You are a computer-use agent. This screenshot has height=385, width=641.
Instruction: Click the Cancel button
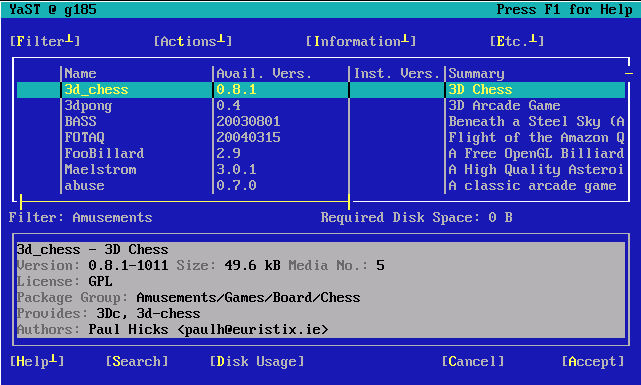click(x=473, y=361)
